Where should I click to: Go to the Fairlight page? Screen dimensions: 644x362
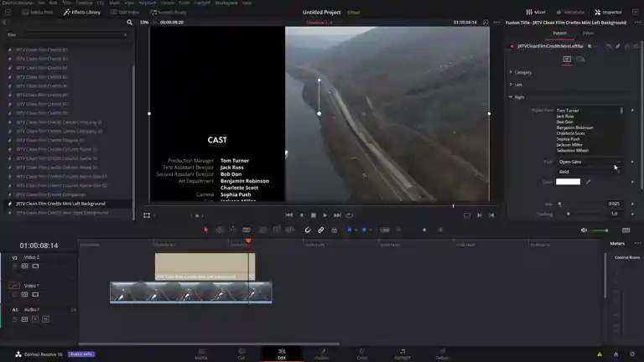coord(402,354)
